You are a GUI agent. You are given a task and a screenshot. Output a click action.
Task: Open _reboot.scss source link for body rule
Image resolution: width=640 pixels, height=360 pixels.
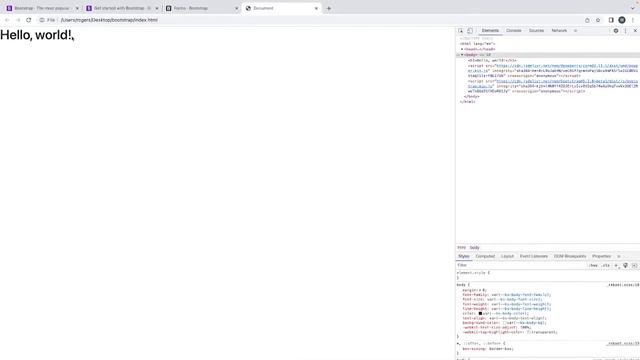pos(624,285)
